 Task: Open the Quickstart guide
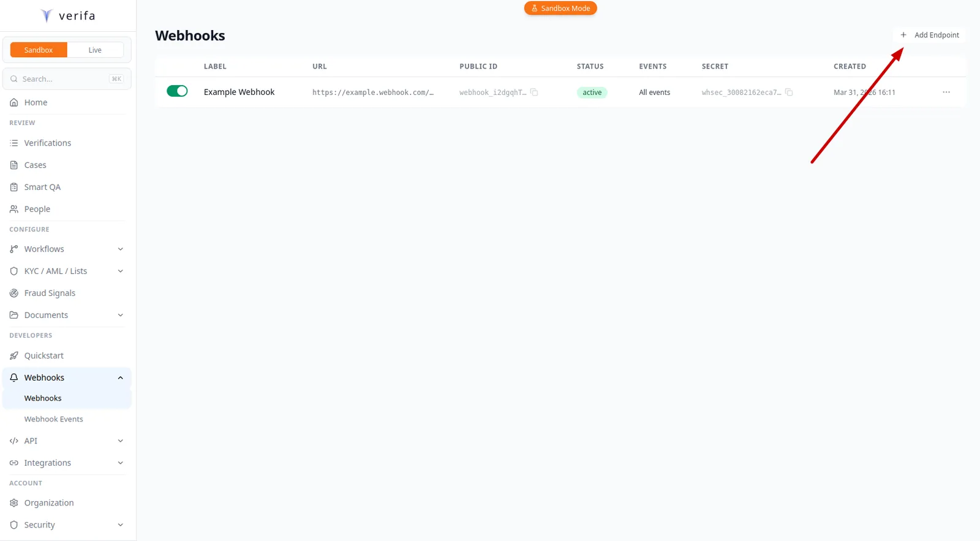click(67, 355)
